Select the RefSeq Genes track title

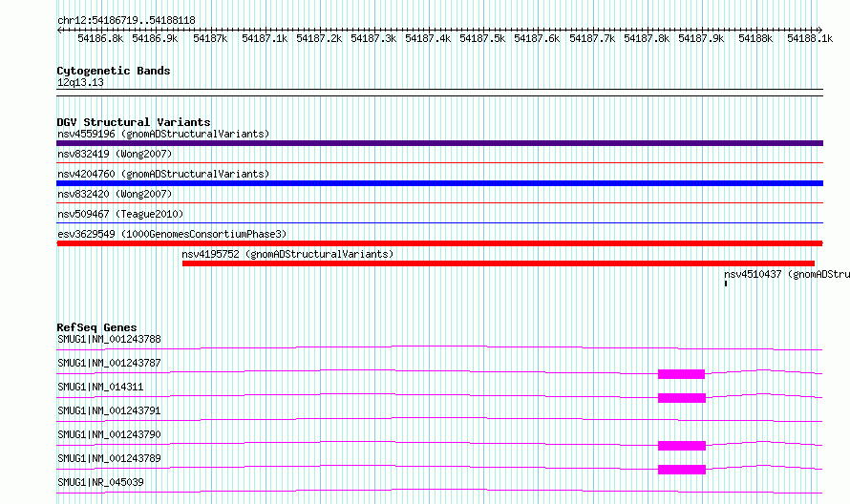96,327
